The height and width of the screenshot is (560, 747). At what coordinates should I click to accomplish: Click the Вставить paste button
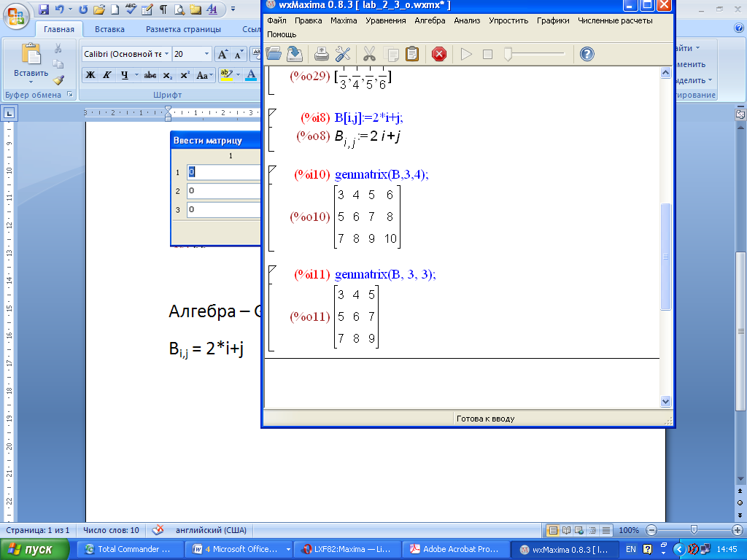(31, 58)
